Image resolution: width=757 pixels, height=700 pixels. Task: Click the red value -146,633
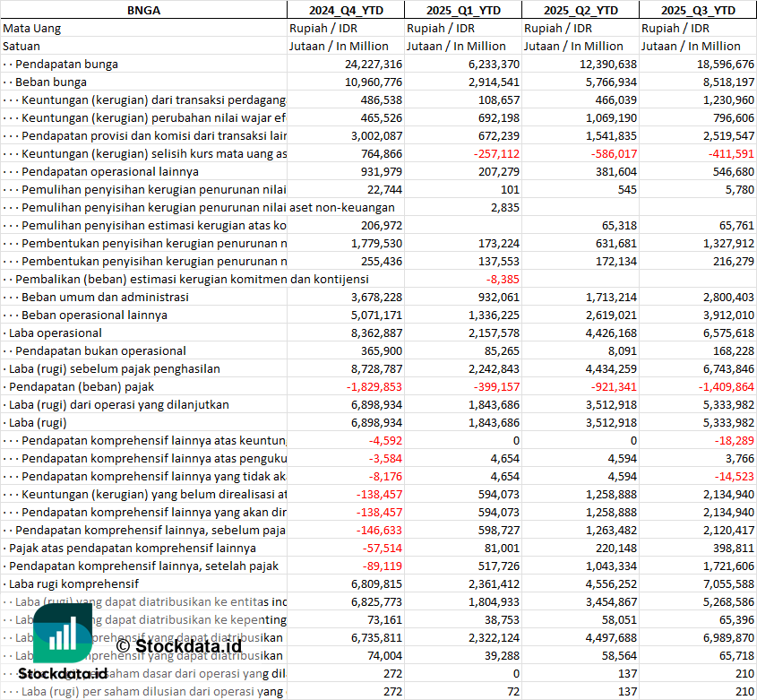[379, 530]
